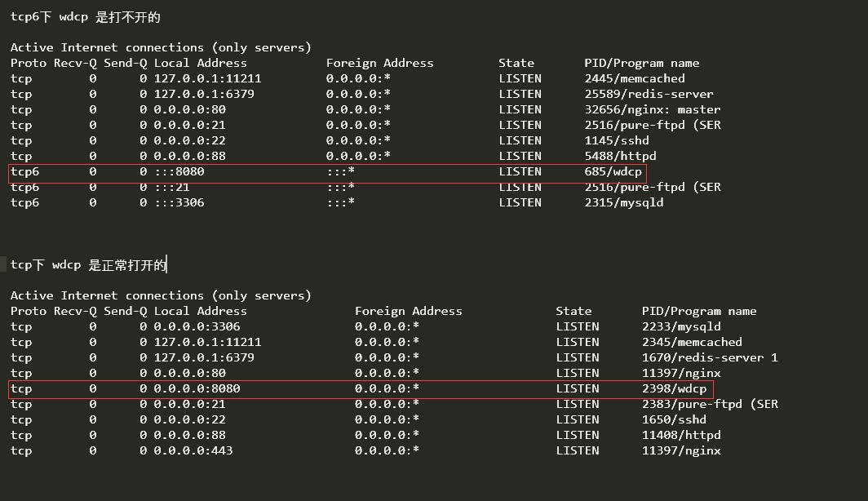Screen dimensions: 868x501
Task: Click '5488/httpd' program entry
Action: click(621, 157)
